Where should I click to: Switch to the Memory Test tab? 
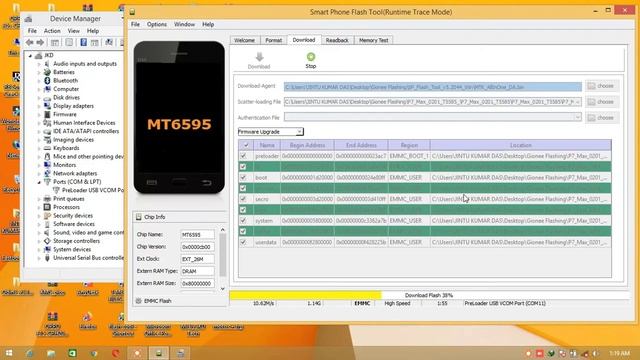[373, 40]
